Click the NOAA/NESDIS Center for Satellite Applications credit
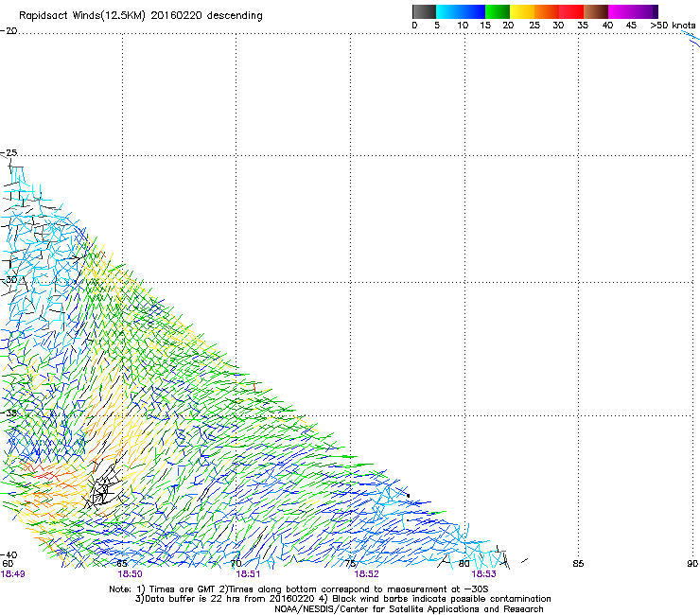 click(409, 609)
